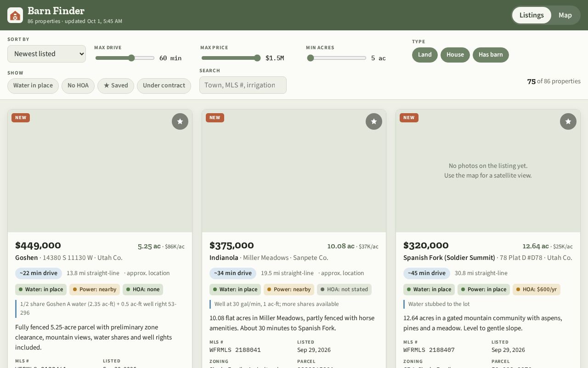
Task: Enable the No HOA filter
Action: click(78, 86)
